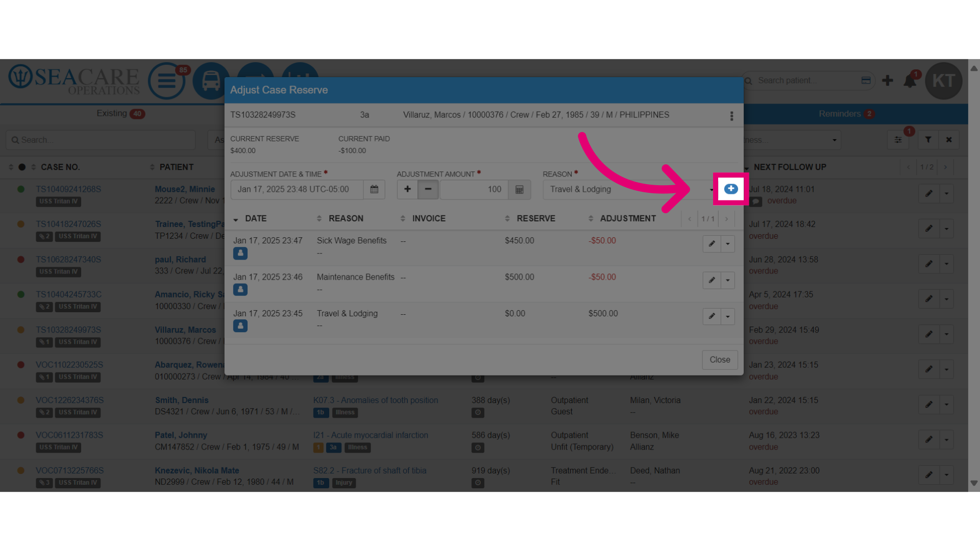Click the user icon under Jan 17 23:45
Image resolution: width=980 pixels, height=551 pixels.
click(x=240, y=325)
